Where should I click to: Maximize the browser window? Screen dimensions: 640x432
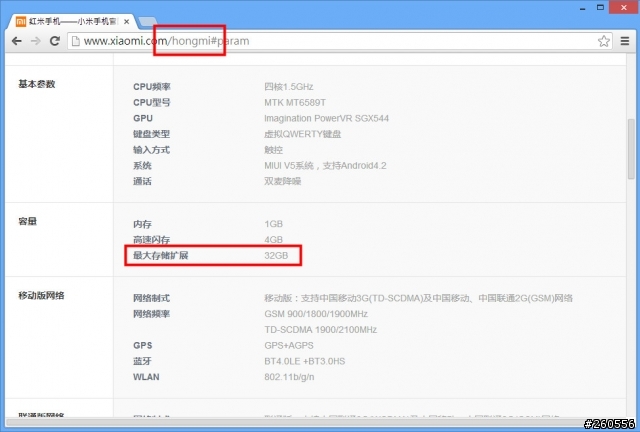pyautogui.click(x=600, y=7)
